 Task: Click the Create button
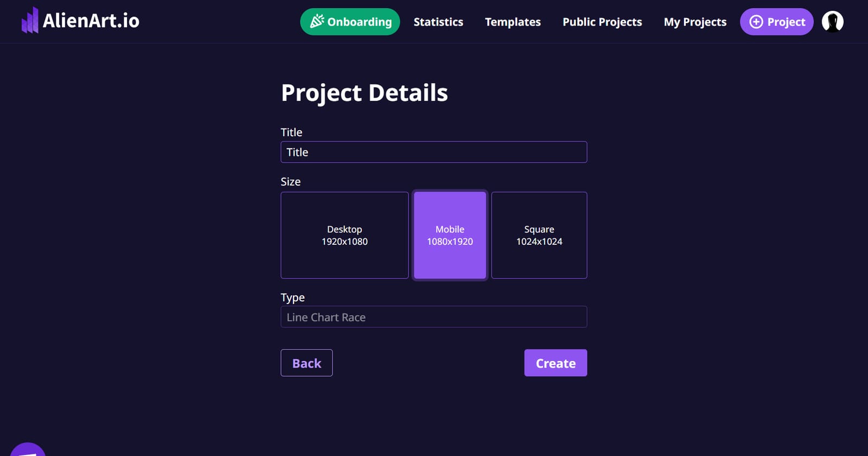pyautogui.click(x=556, y=363)
